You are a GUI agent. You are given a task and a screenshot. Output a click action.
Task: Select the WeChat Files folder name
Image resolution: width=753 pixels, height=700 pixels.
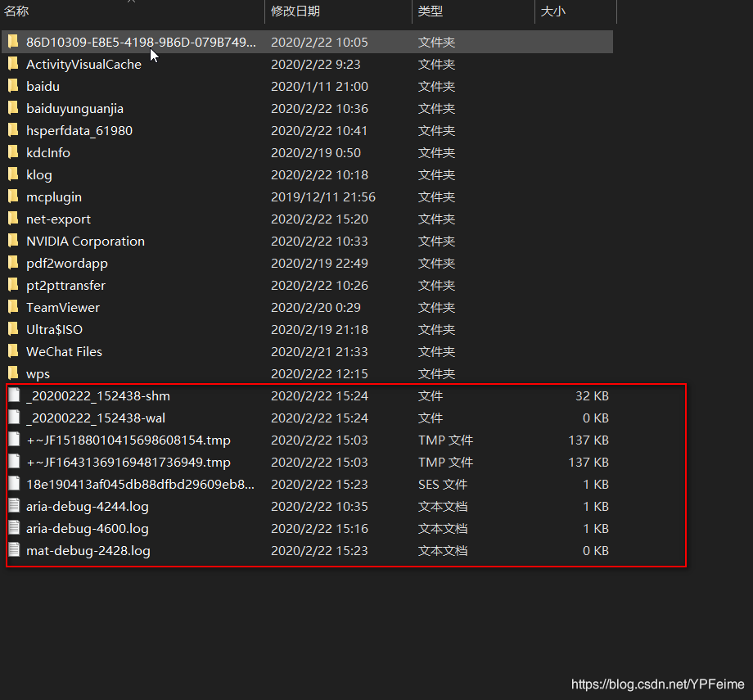64,352
